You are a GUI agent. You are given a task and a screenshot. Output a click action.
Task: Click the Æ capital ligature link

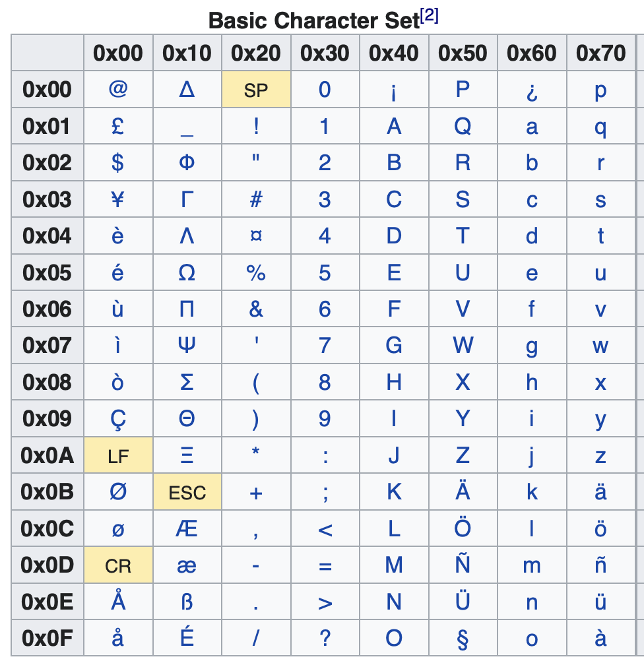click(x=187, y=528)
